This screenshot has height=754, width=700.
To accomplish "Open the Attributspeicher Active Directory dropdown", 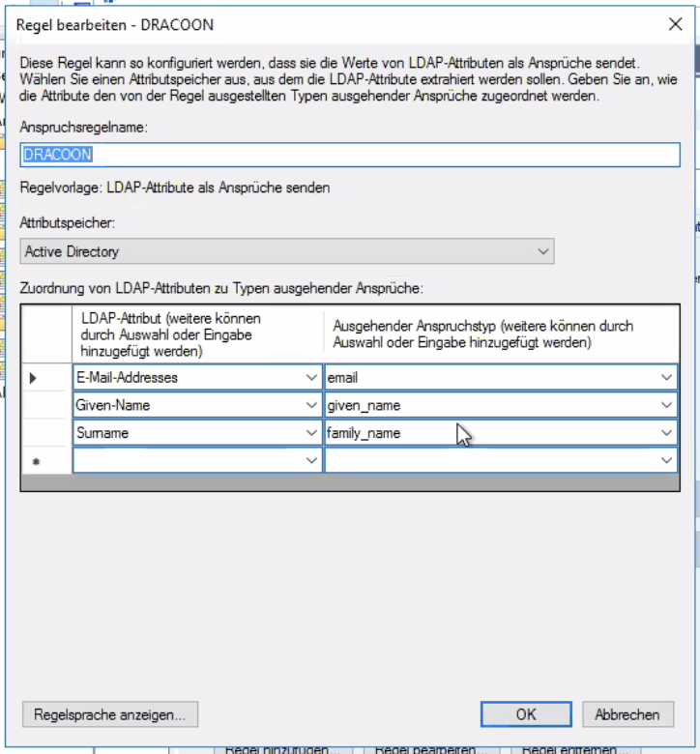I will tap(287, 251).
